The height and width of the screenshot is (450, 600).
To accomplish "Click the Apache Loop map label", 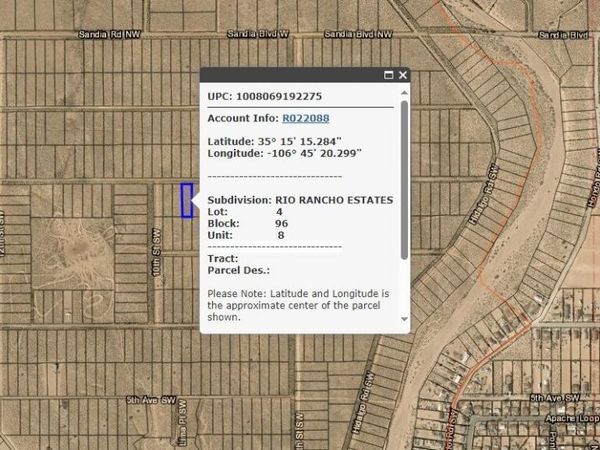I will click(x=572, y=418).
